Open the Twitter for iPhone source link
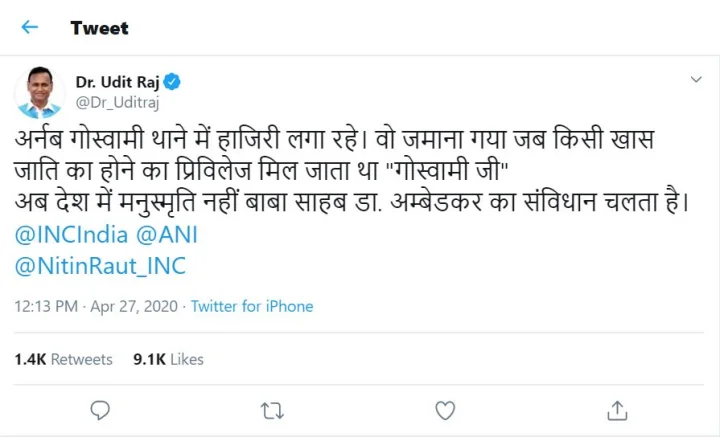720x437 pixels. pyautogui.click(x=252, y=306)
